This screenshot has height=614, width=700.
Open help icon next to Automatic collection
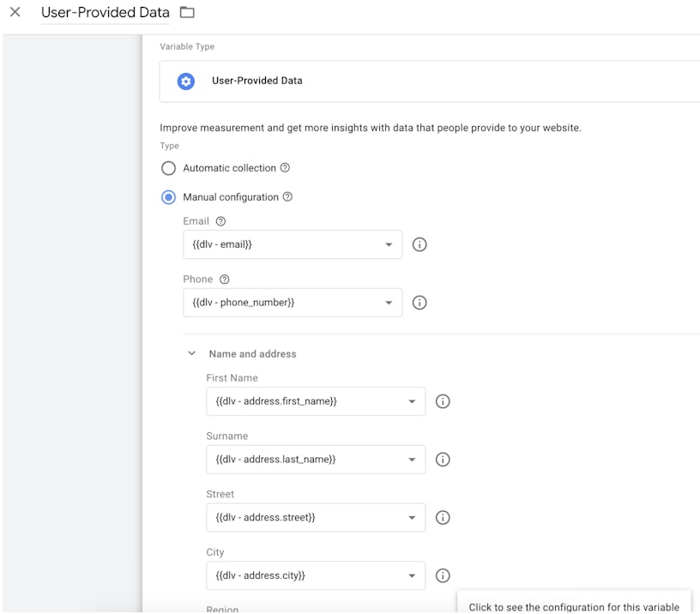point(285,168)
